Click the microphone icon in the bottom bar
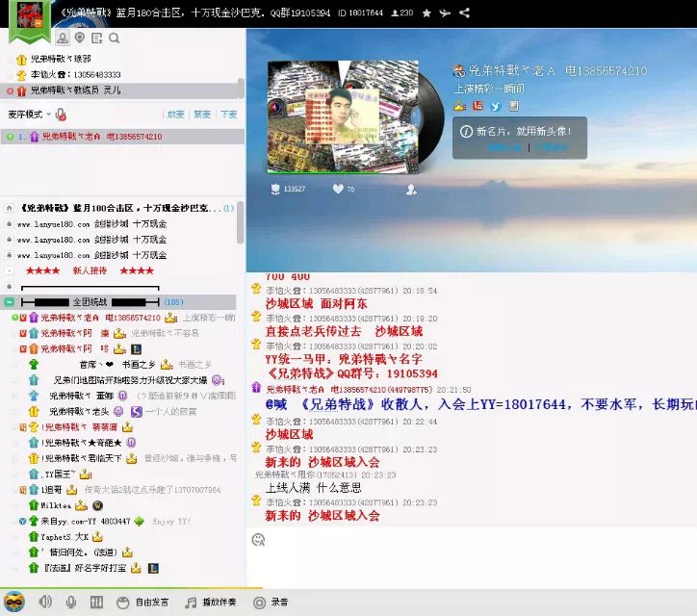Viewport: 697px width, 616px height. pos(70,603)
